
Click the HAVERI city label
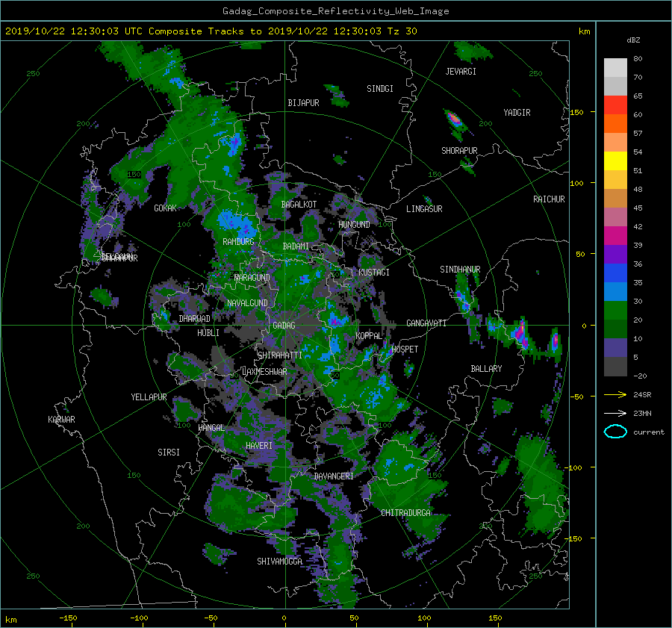(x=259, y=446)
